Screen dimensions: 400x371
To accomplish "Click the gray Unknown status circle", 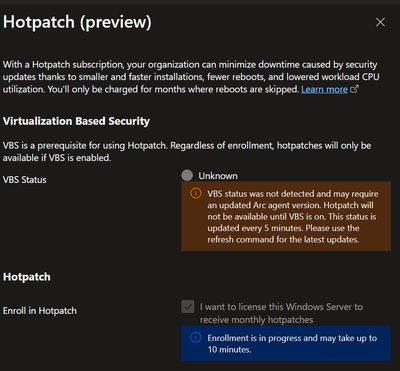I will click(187, 176).
